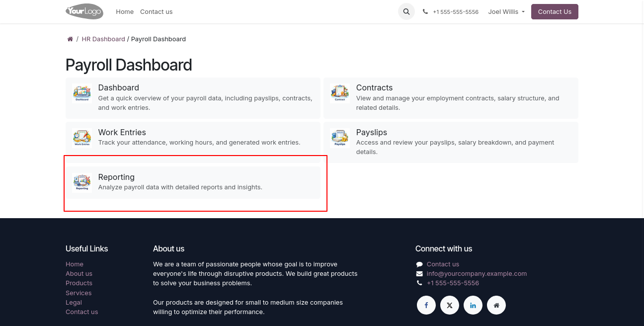
Task: Click the Dashboard card icon
Action: (x=82, y=93)
